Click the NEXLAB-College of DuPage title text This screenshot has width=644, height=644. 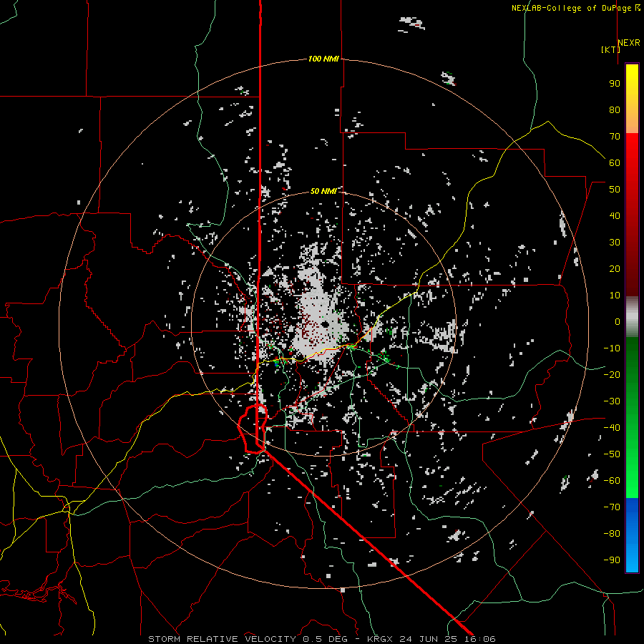[572, 8]
